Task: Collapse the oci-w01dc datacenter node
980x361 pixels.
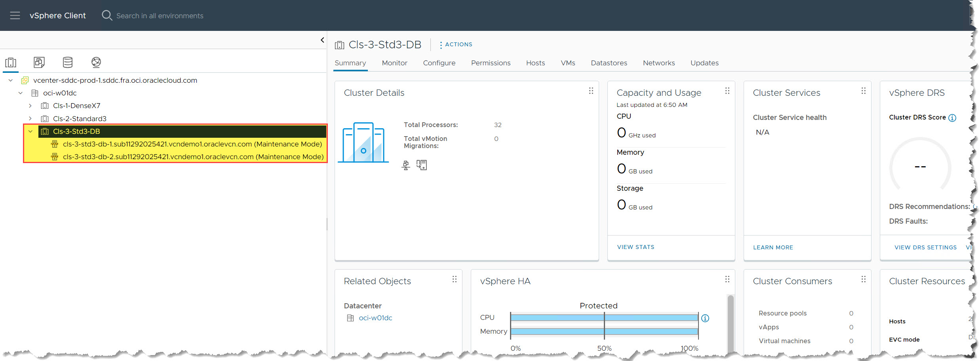Action: point(21,93)
